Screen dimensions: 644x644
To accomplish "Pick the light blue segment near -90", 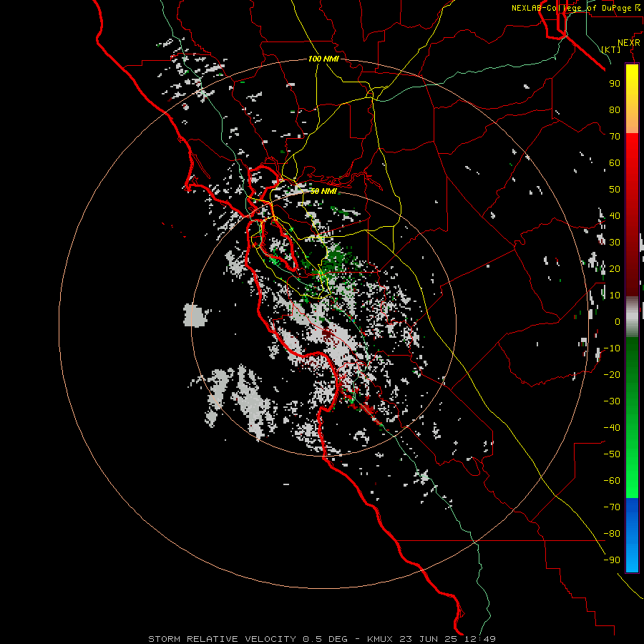I will pyautogui.click(x=632, y=560).
